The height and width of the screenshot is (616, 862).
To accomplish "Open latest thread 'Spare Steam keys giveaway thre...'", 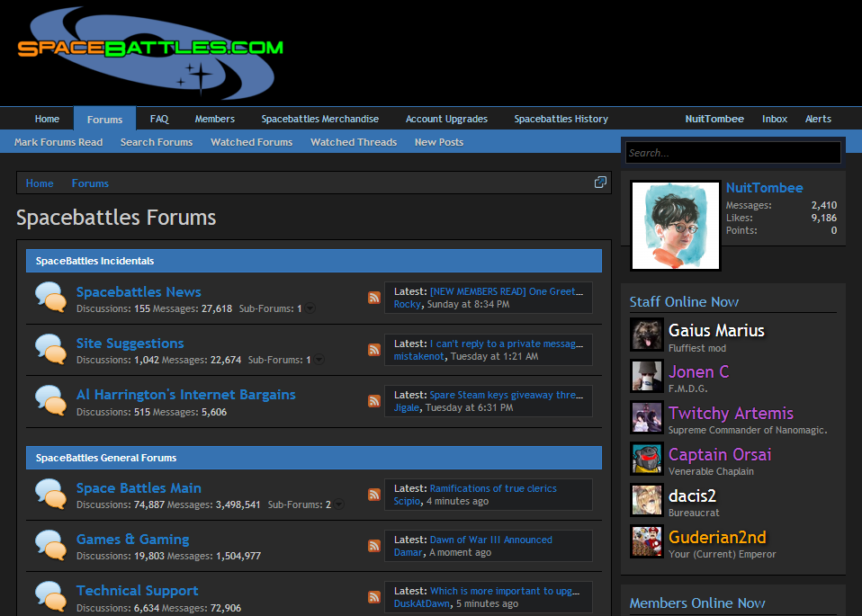I will point(507,395).
